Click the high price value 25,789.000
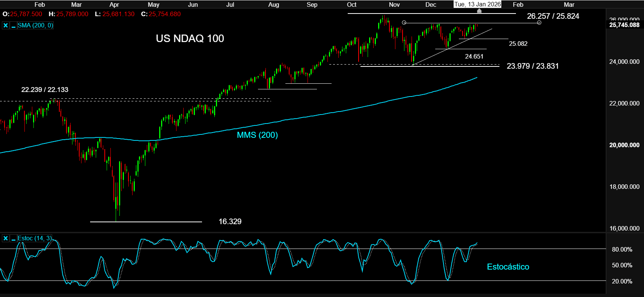644x297 pixels. click(x=72, y=14)
